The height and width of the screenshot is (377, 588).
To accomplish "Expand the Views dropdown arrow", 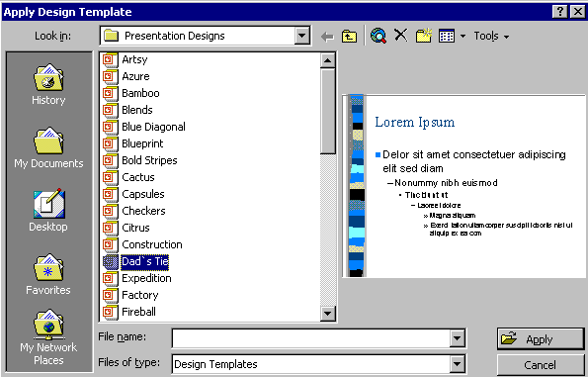I will click(462, 37).
